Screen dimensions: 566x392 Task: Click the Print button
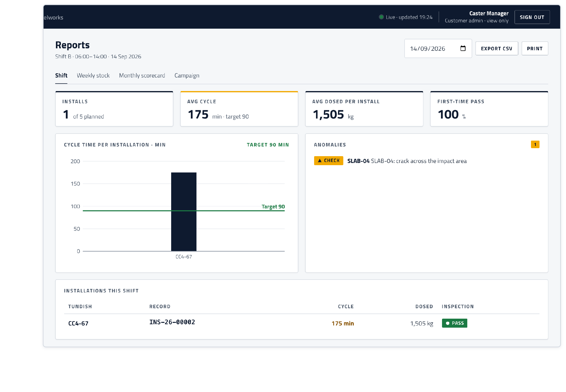(x=535, y=48)
